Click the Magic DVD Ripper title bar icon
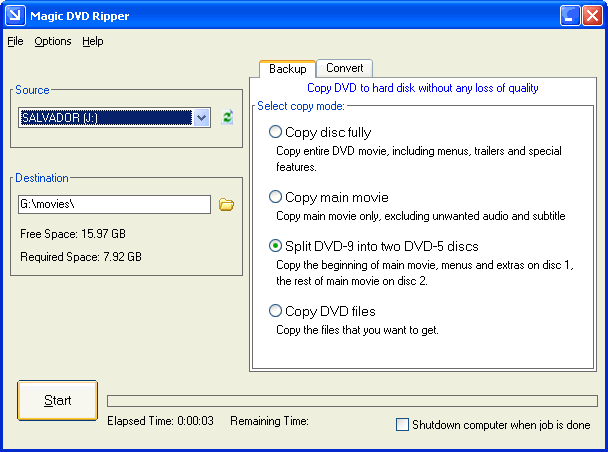The image size is (608, 452). click(x=14, y=15)
